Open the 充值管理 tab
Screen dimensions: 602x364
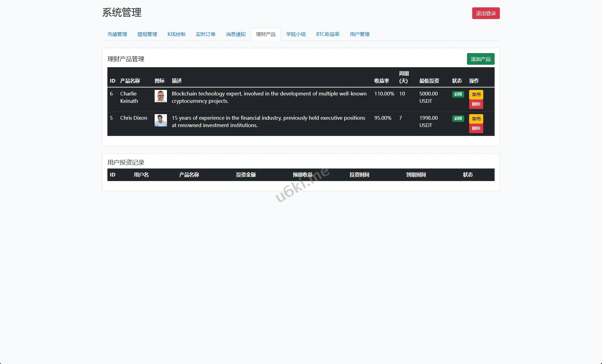coord(117,34)
